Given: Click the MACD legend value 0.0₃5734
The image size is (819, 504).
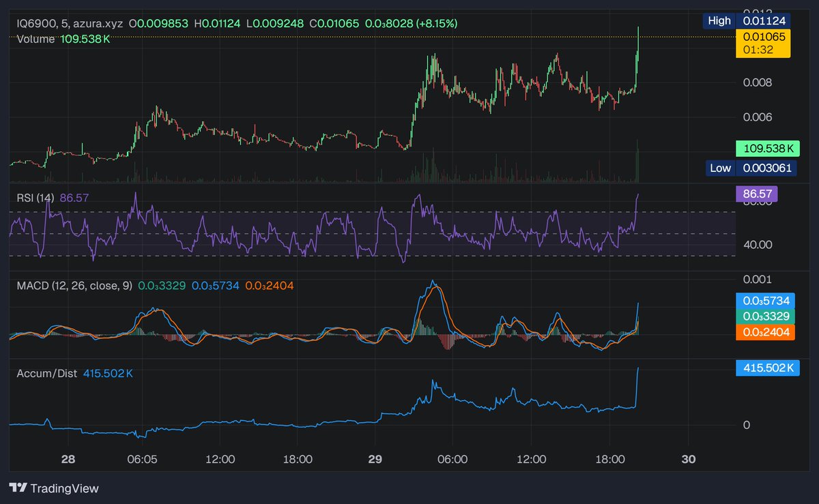Looking at the screenshot, I should (x=215, y=285).
